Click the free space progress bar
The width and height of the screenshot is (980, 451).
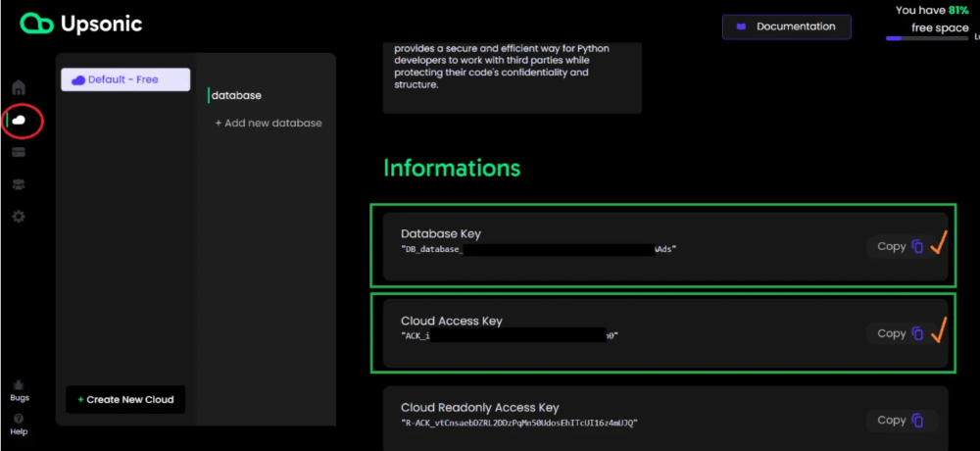click(926, 38)
